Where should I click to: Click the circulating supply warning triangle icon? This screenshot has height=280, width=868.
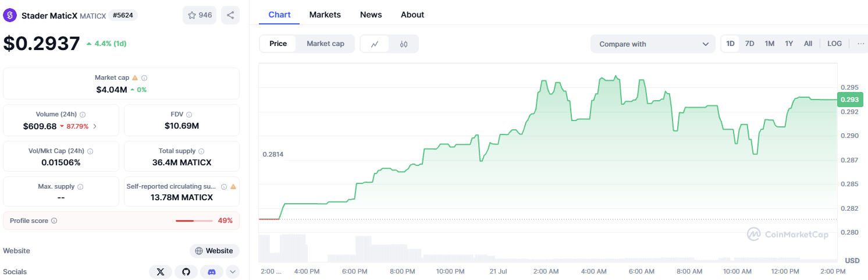coord(233,187)
